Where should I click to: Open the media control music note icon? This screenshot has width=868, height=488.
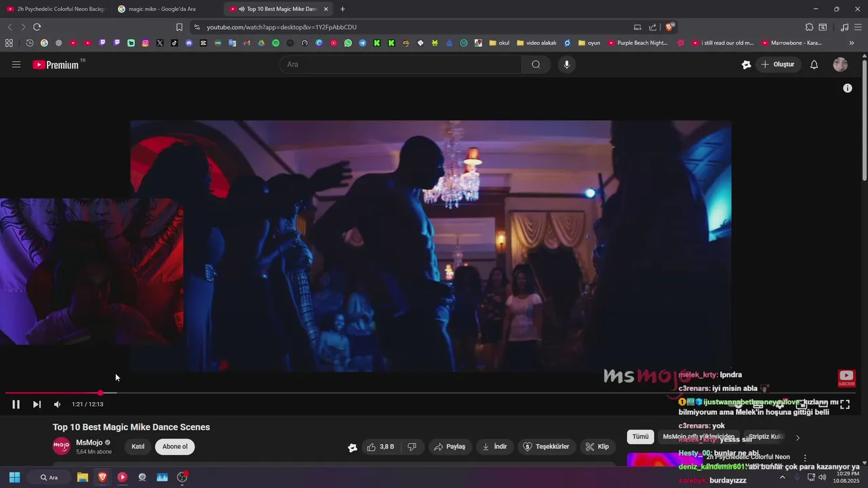pyautogui.click(x=844, y=27)
